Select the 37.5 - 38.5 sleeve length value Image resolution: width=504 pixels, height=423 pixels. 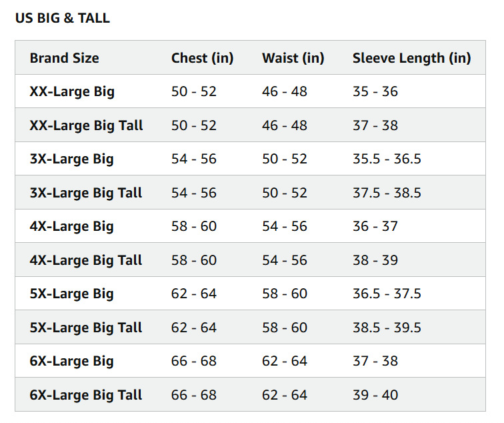point(387,193)
